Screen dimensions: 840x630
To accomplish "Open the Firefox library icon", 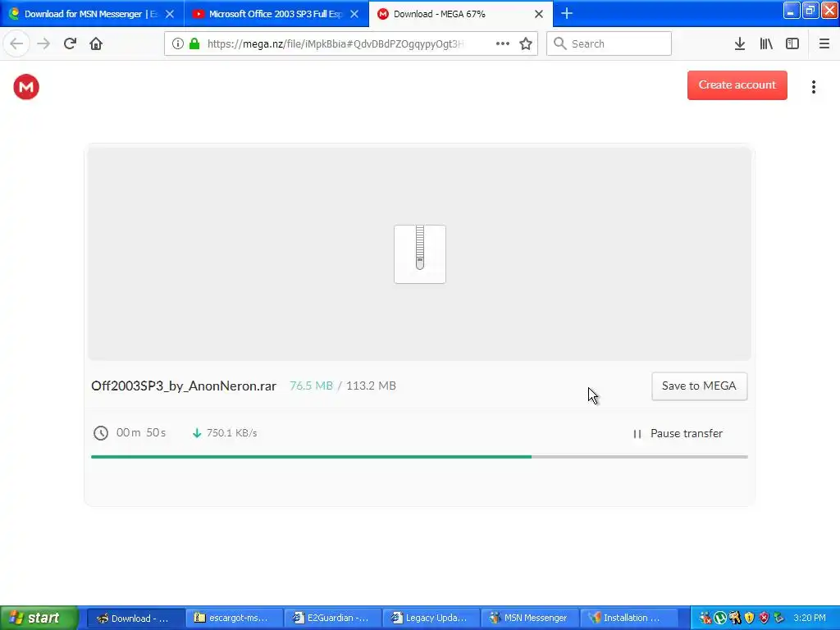I will (766, 43).
